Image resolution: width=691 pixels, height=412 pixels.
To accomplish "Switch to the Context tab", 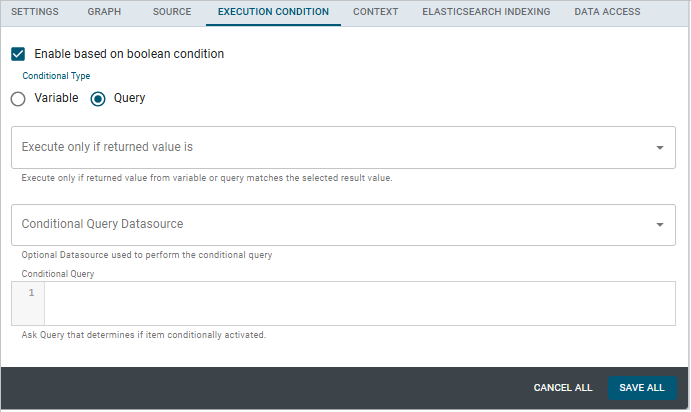I will pos(376,12).
